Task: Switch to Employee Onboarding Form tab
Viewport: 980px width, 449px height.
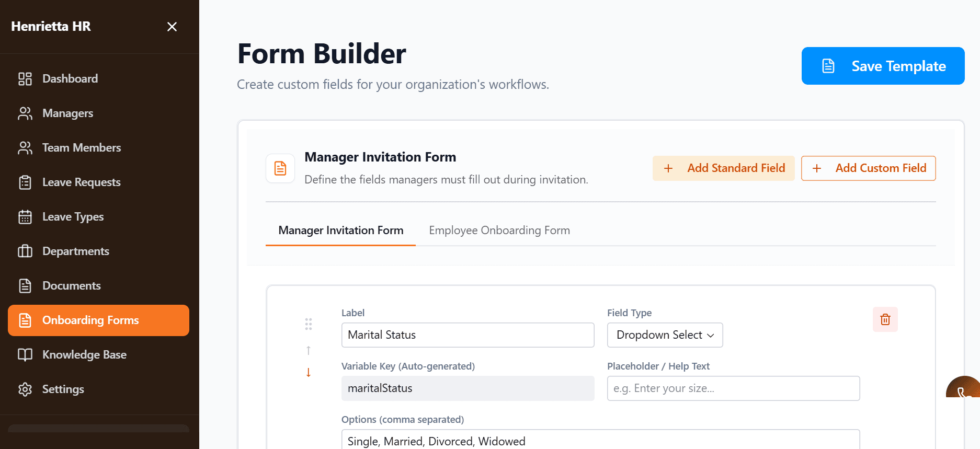Action: tap(499, 231)
